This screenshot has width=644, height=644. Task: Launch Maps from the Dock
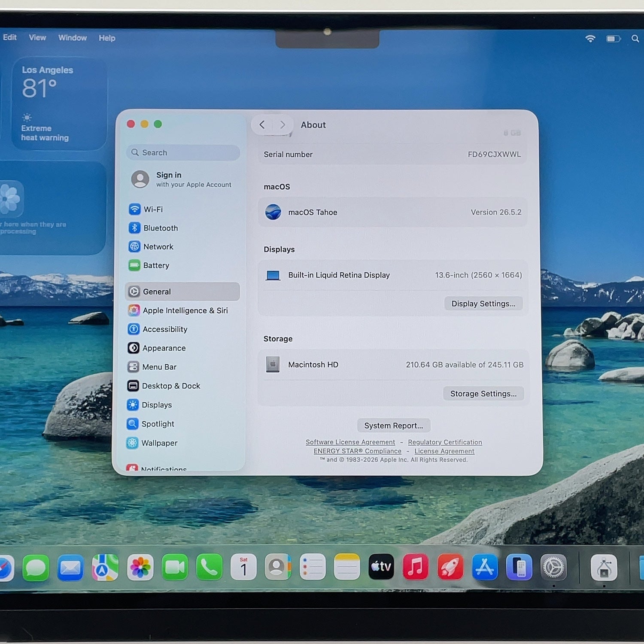(x=105, y=567)
